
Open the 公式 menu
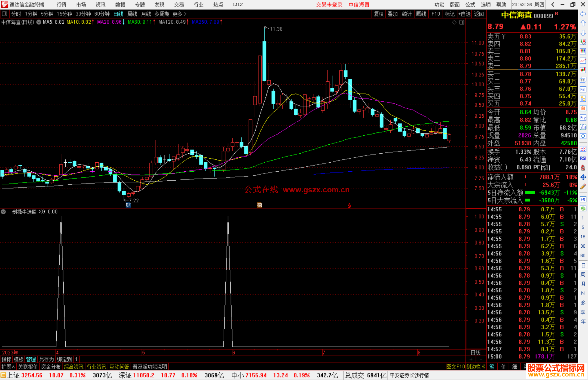tap(470, 5)
